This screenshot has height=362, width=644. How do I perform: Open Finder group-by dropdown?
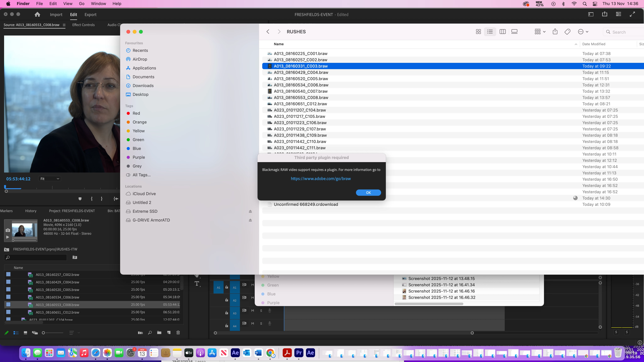(540, 32)
